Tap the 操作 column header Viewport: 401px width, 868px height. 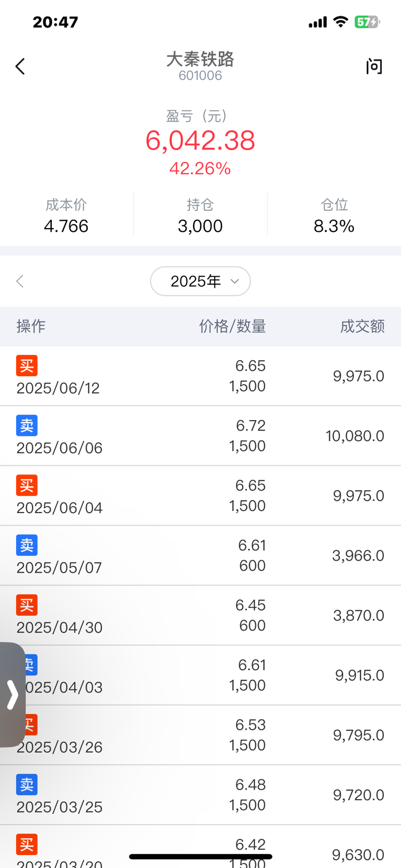click(31, 326)
